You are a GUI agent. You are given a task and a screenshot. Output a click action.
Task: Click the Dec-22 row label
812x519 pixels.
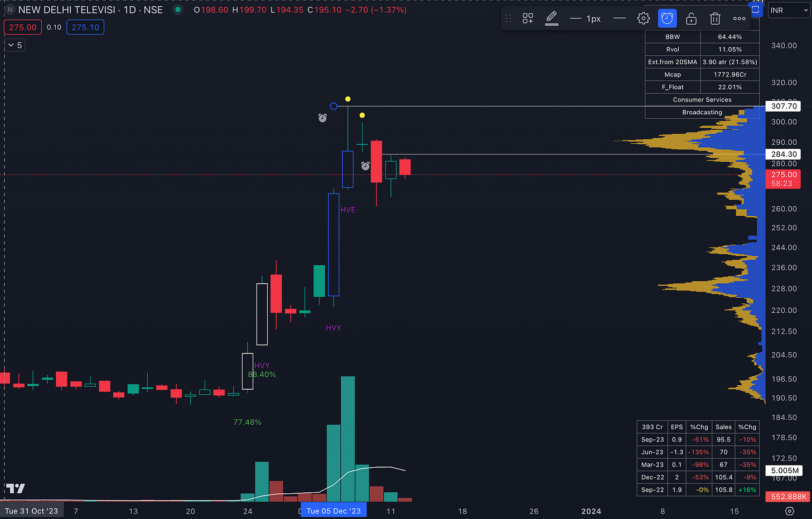point(652,477)
